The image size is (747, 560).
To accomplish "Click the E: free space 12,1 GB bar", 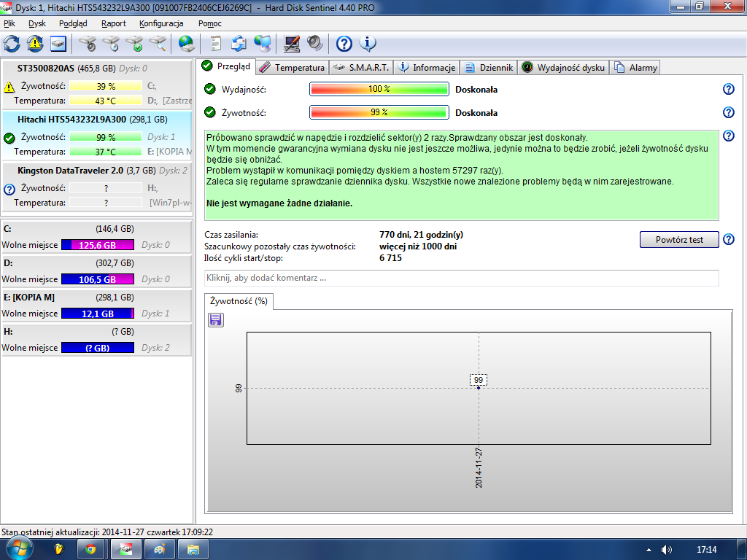I will (98, 314).
